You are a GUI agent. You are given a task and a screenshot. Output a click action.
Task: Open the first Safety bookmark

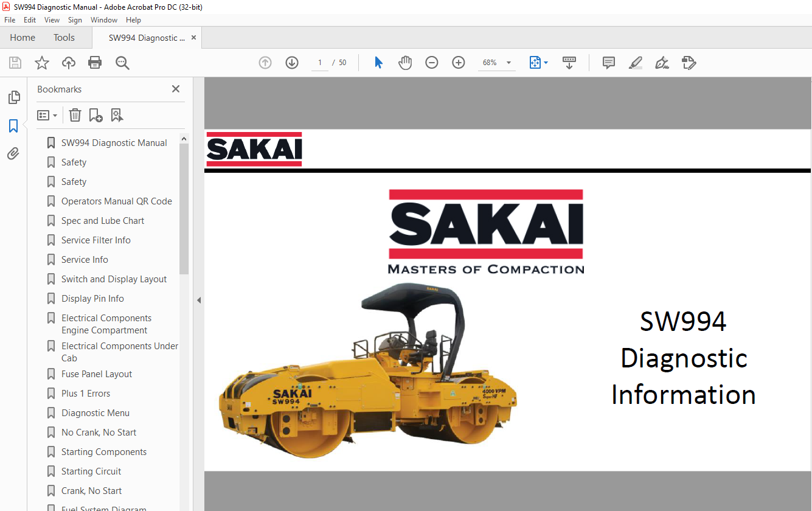point(74,162)
